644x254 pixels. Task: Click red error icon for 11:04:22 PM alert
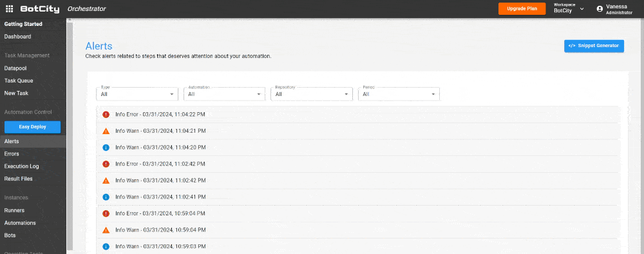[x=106, y=114]
